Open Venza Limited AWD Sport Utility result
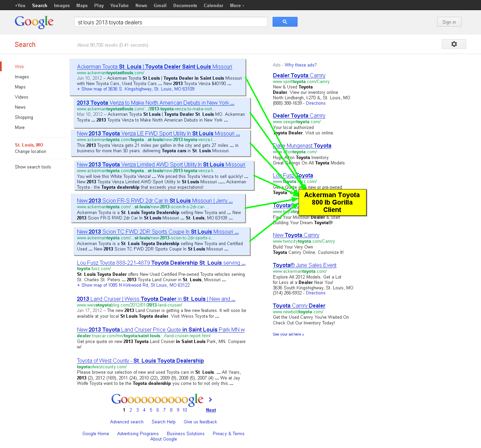 click(x=161, y=165)
